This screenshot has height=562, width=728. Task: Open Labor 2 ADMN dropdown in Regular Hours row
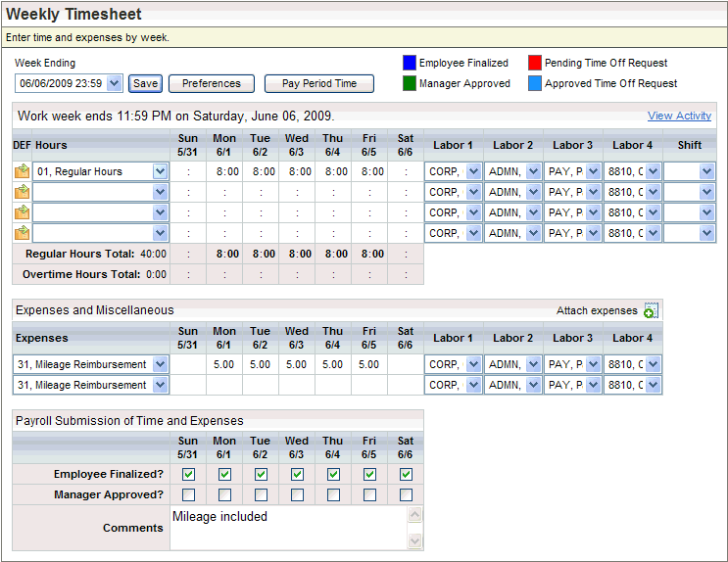click(533, 171)
